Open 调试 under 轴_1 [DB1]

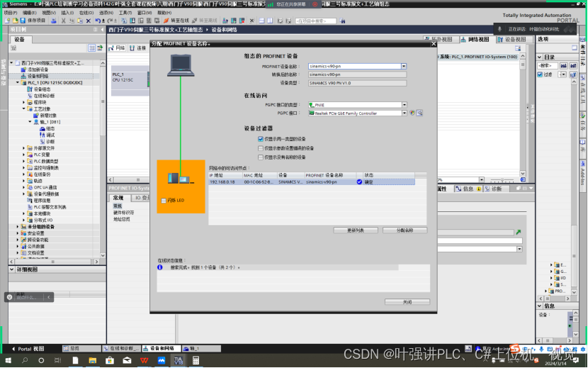pos(47,135)
